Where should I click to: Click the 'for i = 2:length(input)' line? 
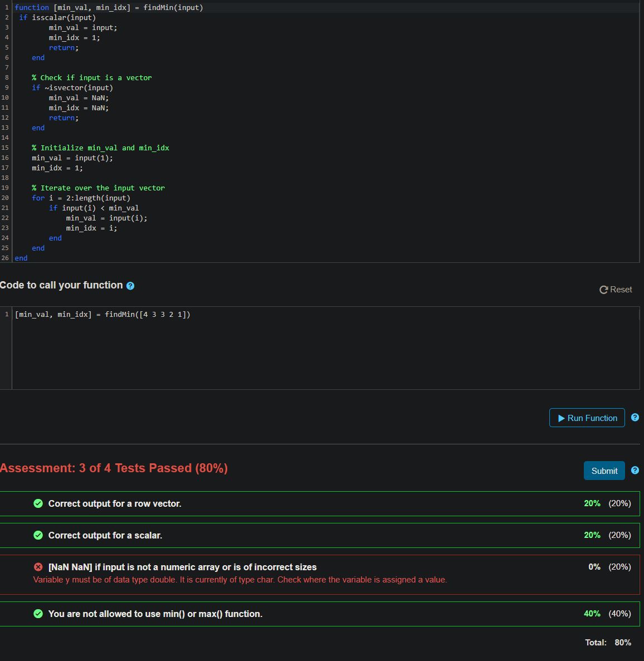(x=81, y=198)
